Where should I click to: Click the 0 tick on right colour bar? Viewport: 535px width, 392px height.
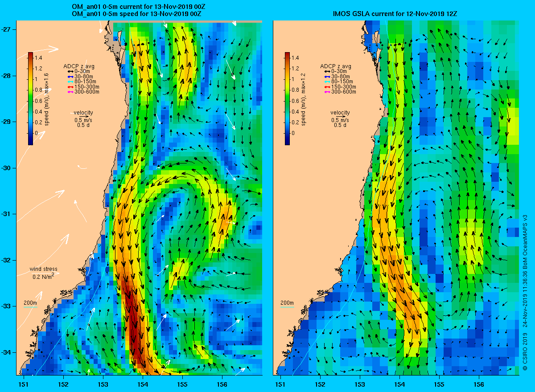pos(293,133)
